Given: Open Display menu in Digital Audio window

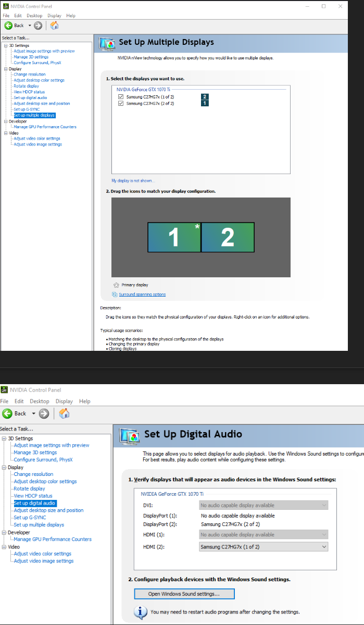Looking at the screenshot, I should pyautogui.click(x=64, y=401).
